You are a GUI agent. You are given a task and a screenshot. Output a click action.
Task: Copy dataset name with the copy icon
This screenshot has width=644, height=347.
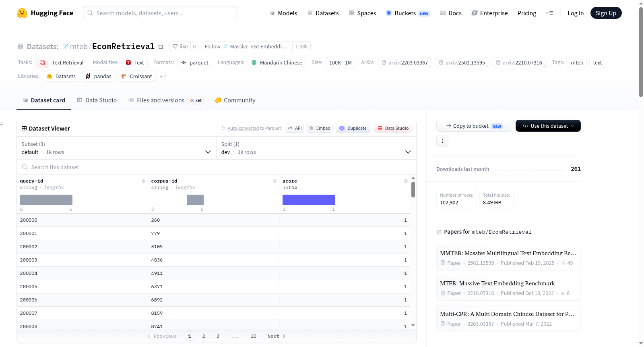[160, 46]
